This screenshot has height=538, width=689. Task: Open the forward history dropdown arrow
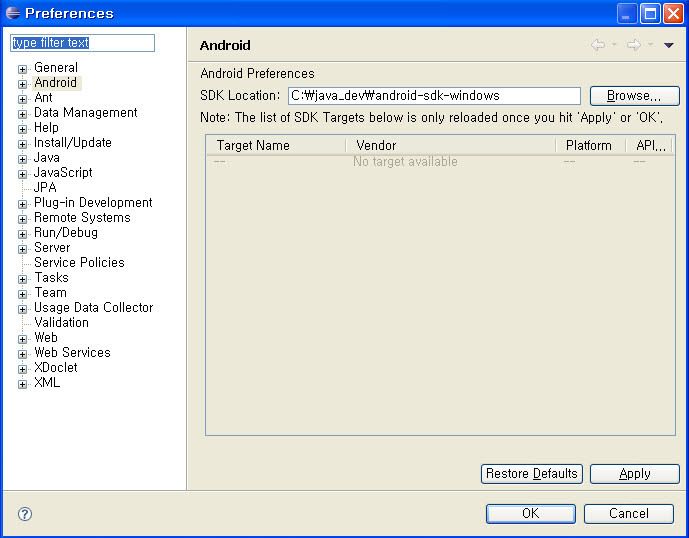[x=651, y=44]
